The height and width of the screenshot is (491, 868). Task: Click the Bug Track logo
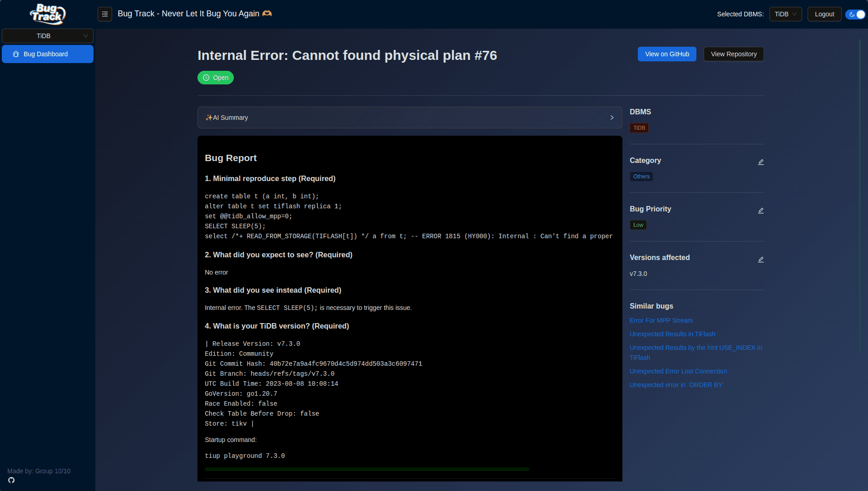[48, 14]
